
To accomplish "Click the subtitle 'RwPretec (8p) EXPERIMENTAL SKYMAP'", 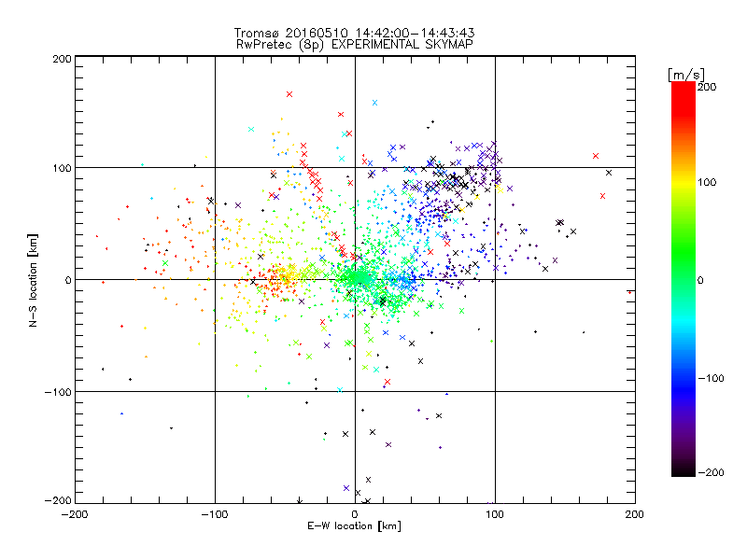I will pos(354,44).
